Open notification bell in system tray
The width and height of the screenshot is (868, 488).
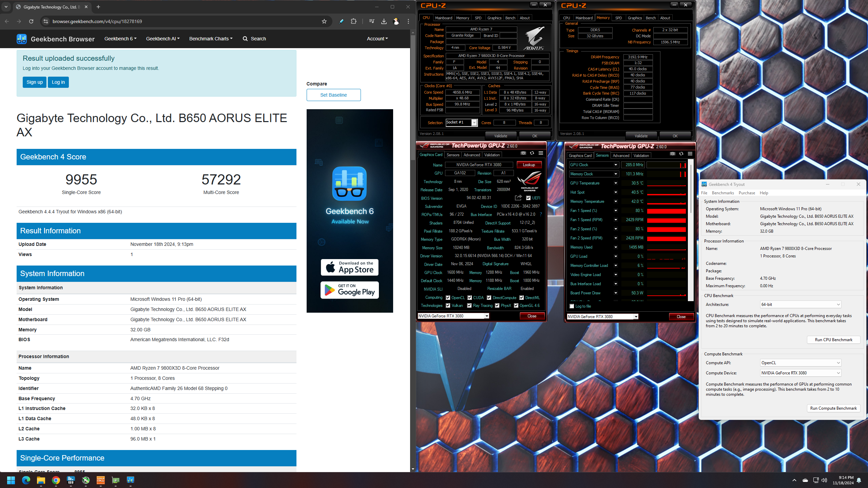(859, 480)
